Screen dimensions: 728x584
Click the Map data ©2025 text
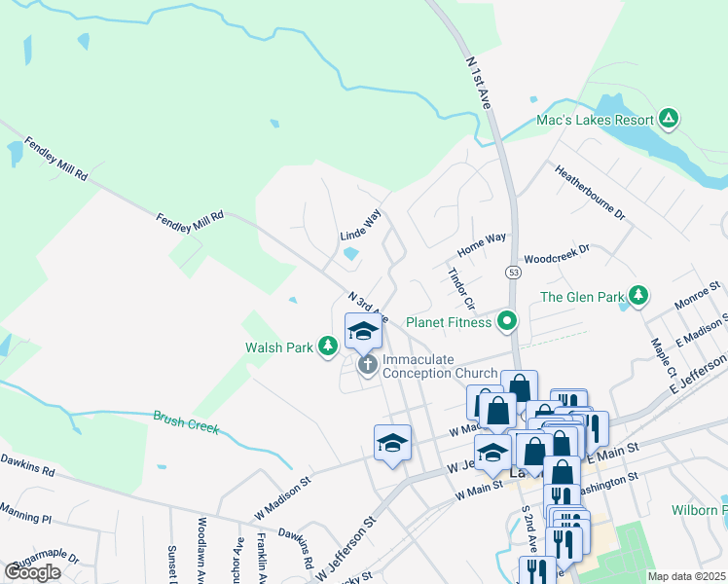pos(687,576)
